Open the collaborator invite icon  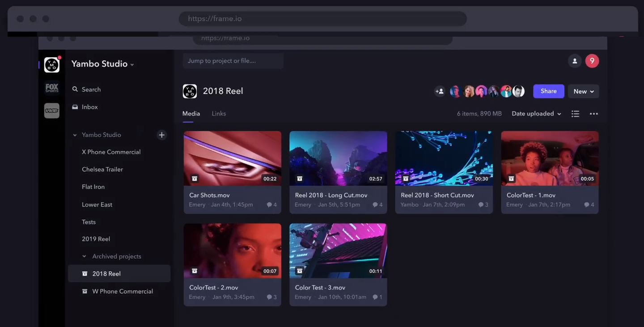click(x=440, y=91)
